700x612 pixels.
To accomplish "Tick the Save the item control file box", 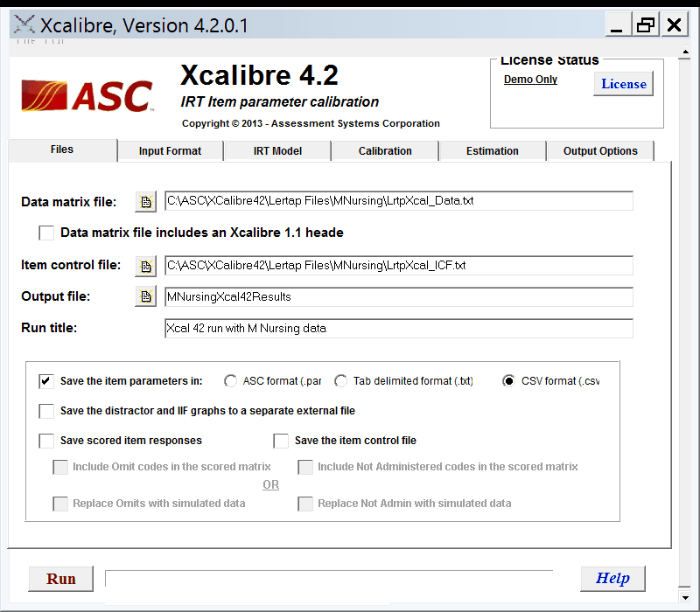I will pos(281,441).
